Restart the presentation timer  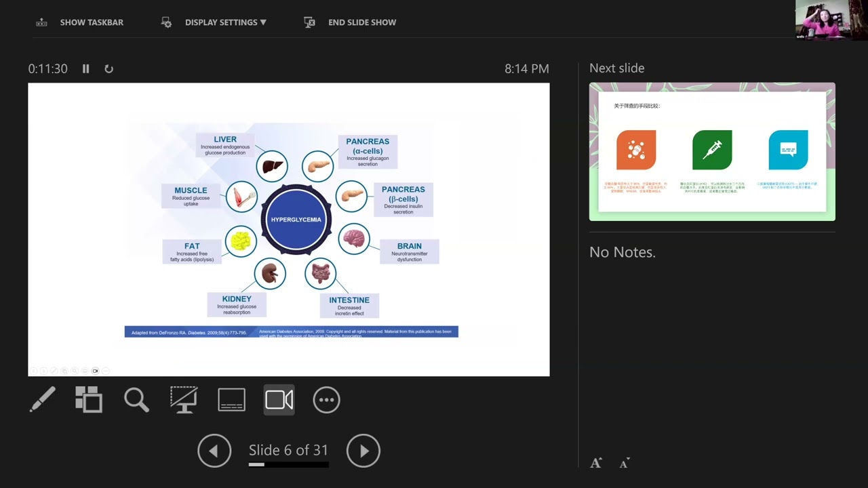[108, 68]
